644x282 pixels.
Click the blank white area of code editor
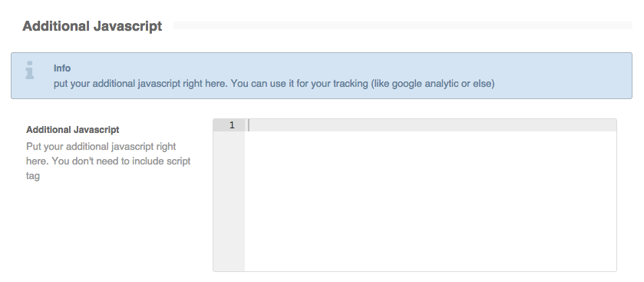tap(431, 201)
